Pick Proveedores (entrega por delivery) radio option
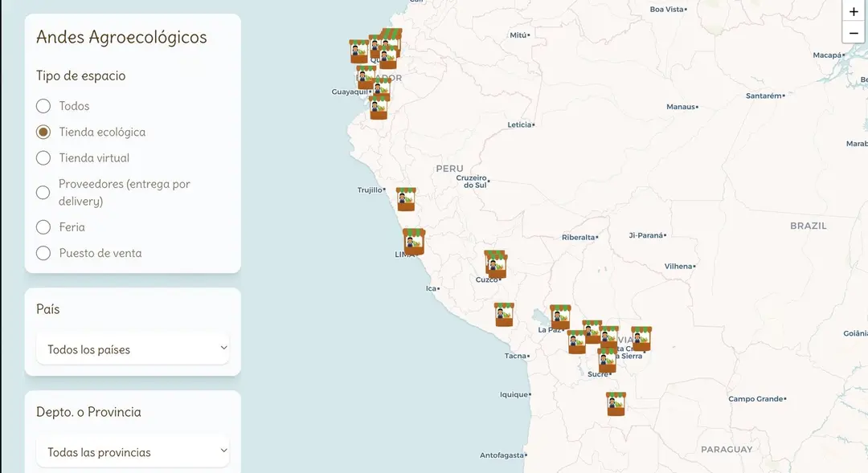 [43, 192]
